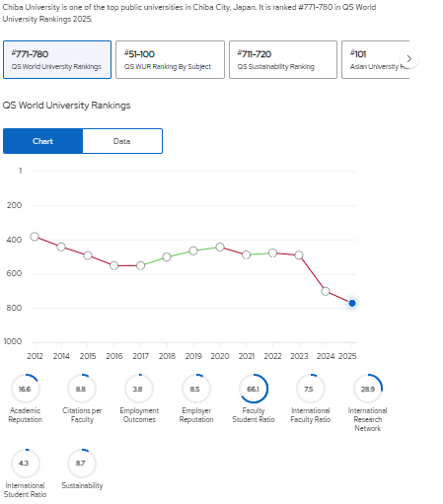The height and width of the screenshot is (504, 443).
Task: Click the Employment Outcomes 3.8 gauge
Action: (x=139, y=389)
